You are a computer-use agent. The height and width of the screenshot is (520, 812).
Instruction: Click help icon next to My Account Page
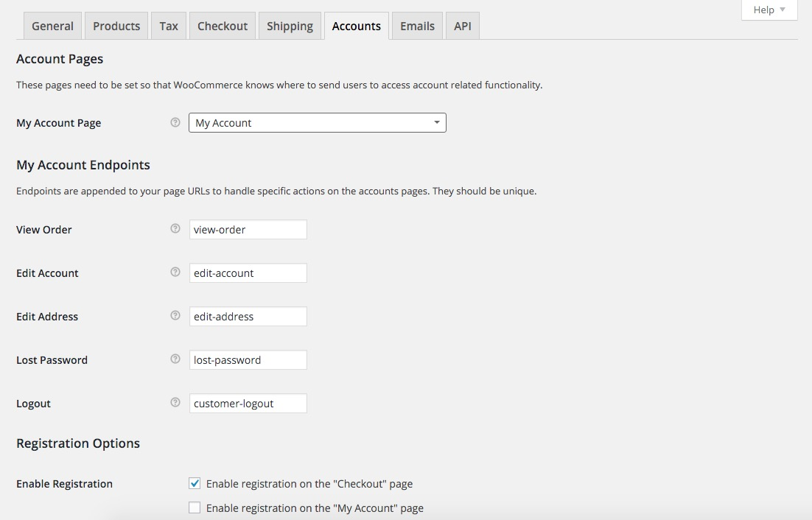coord(175,123)
